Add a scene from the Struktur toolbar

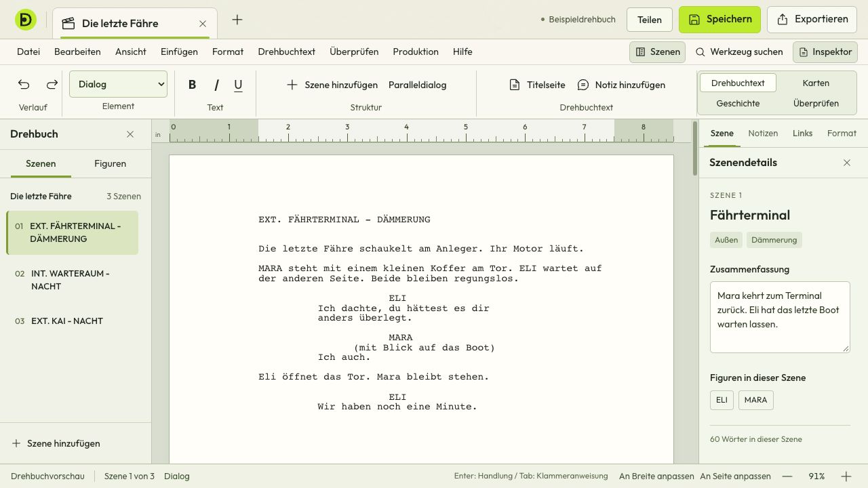[332, 85]
